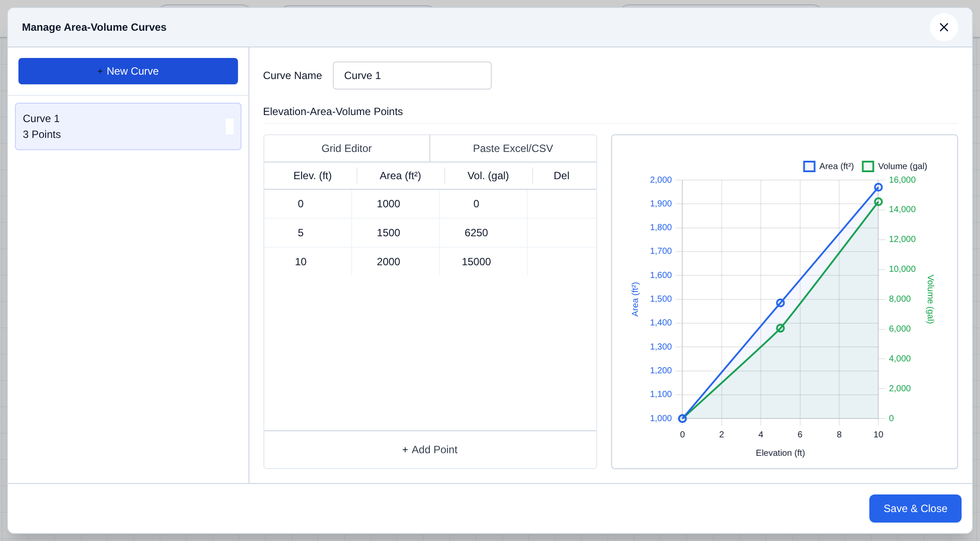
Task: Edit elevation cell with value 10
Action: [x=307, y=262]
